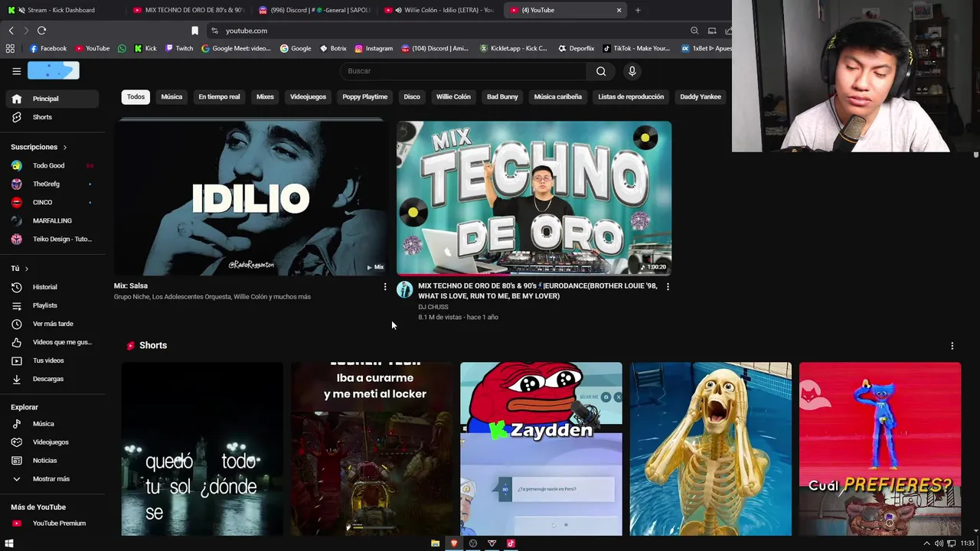Open Shorts shelf options menu
Viewport: 980px width, 551px height.
[952, 346]
